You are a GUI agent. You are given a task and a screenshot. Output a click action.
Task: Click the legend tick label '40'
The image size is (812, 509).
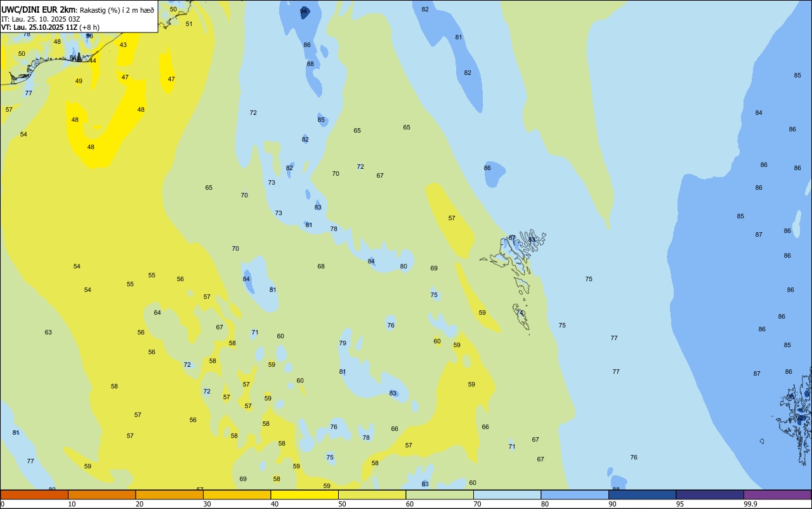click(274, 504)
